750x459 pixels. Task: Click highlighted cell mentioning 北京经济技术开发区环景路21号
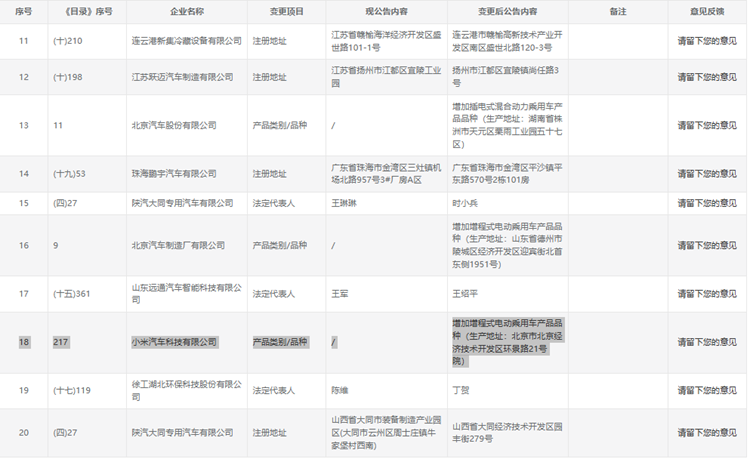pos(507,342)
